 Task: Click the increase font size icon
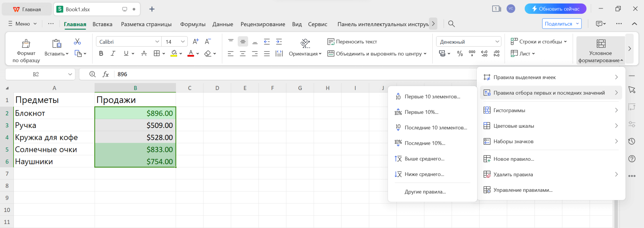pyautogui.click(x=196, y=42)
